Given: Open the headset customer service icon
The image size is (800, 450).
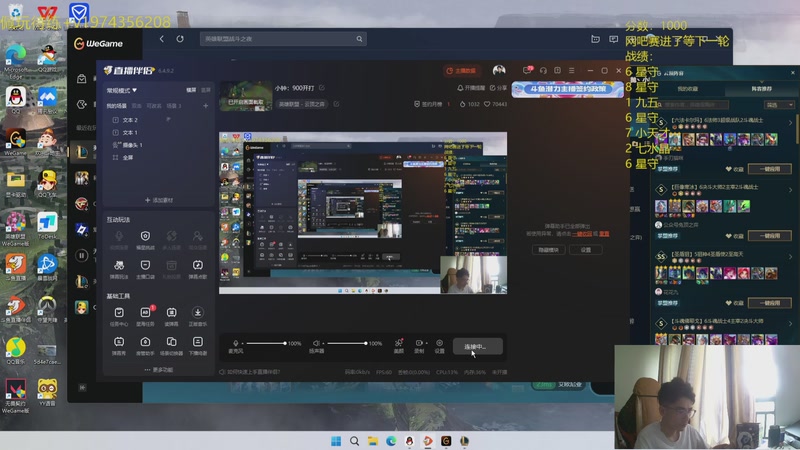Looking at the screenshot, I should (543, 70).
